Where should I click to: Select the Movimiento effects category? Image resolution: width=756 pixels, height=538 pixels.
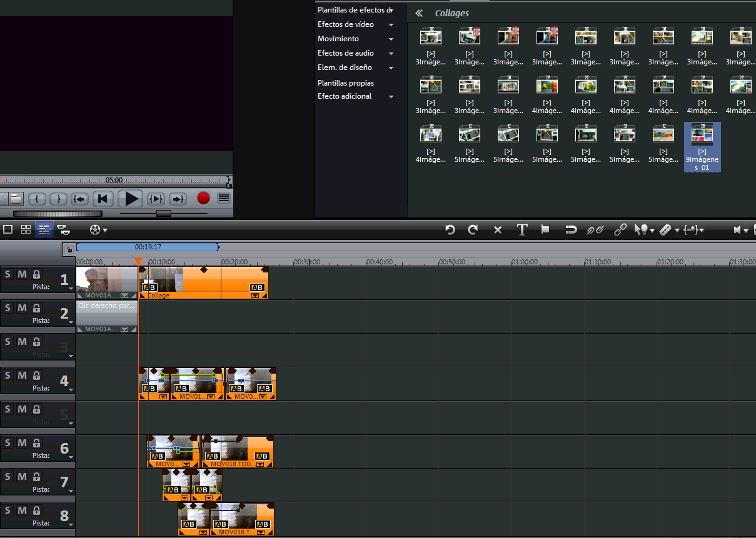click(338, 39)
